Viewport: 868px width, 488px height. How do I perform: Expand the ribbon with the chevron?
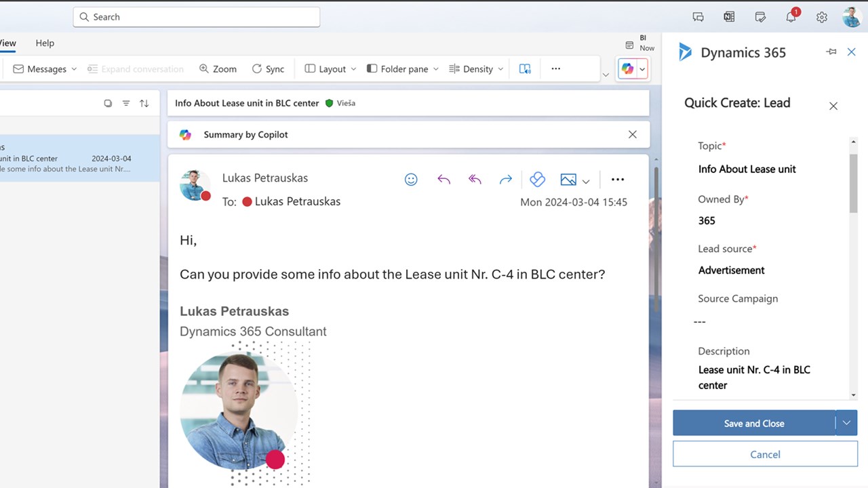point(606,75)
